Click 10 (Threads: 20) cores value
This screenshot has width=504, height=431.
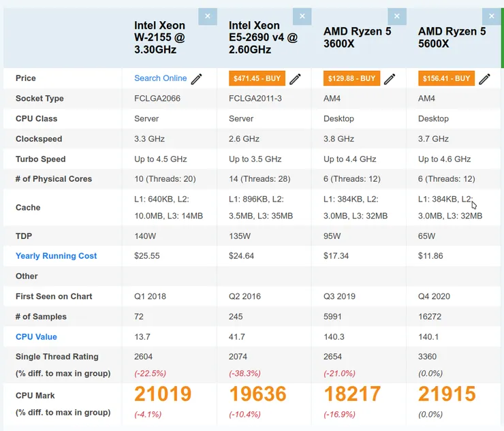coord(165,178)
